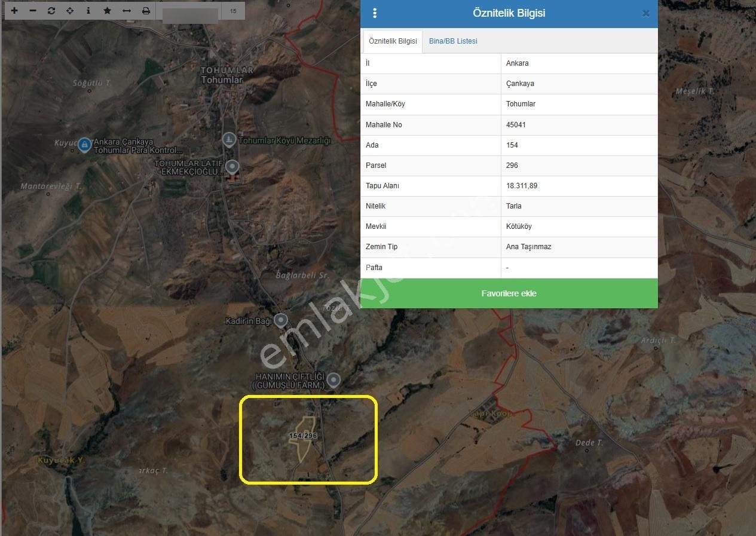Click the Tohumlar Latif Ekmekçioğlu pin
Viewport: 756px width, 536px height.
(x=232, y=167)
